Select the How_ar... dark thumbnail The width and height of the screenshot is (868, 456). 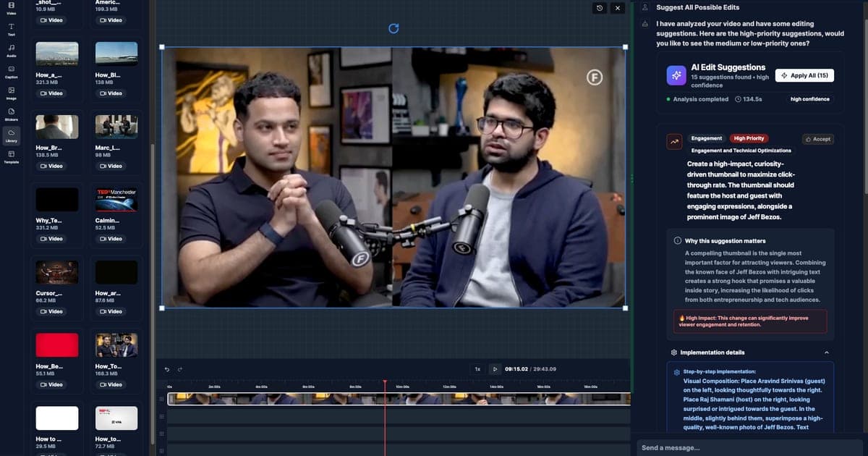116,272
